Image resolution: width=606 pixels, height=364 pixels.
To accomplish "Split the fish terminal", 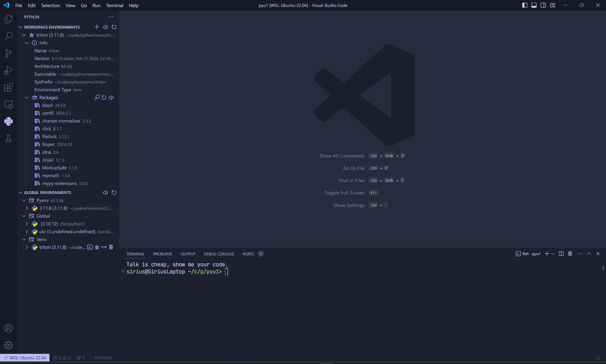I will click(561, 253).
